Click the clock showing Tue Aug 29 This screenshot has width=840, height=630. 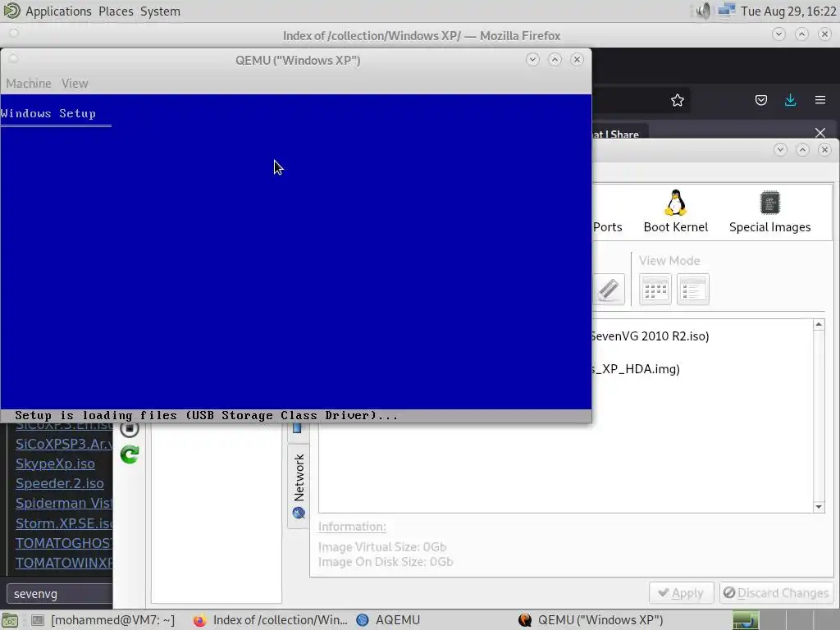click(788, 11)
